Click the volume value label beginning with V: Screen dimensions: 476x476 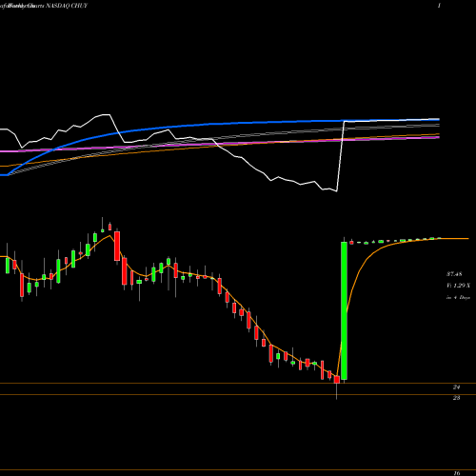[x=458, y=286]
